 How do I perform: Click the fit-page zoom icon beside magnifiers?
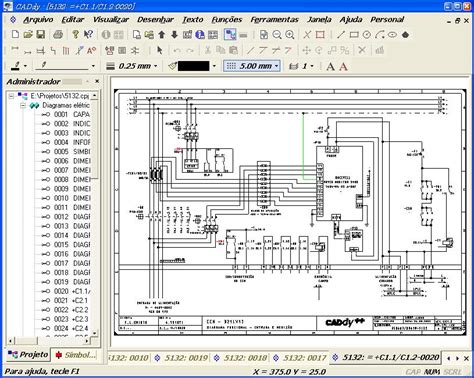[x=264, y=35]
